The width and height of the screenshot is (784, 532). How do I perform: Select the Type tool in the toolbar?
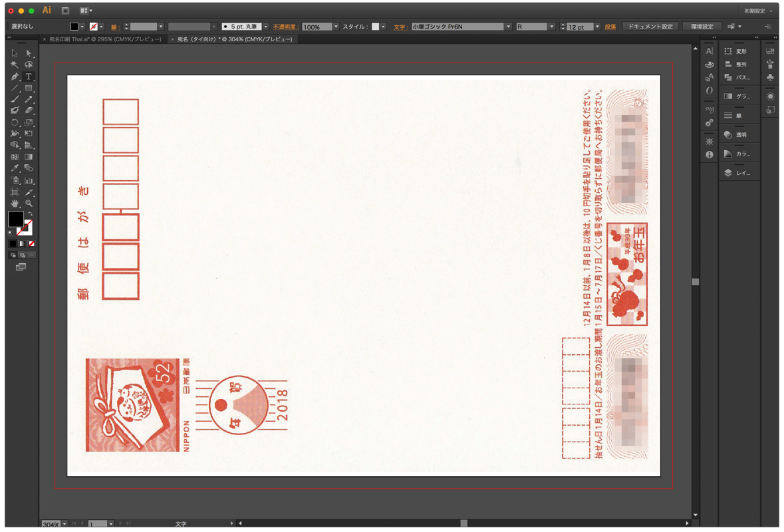[29, 76]
